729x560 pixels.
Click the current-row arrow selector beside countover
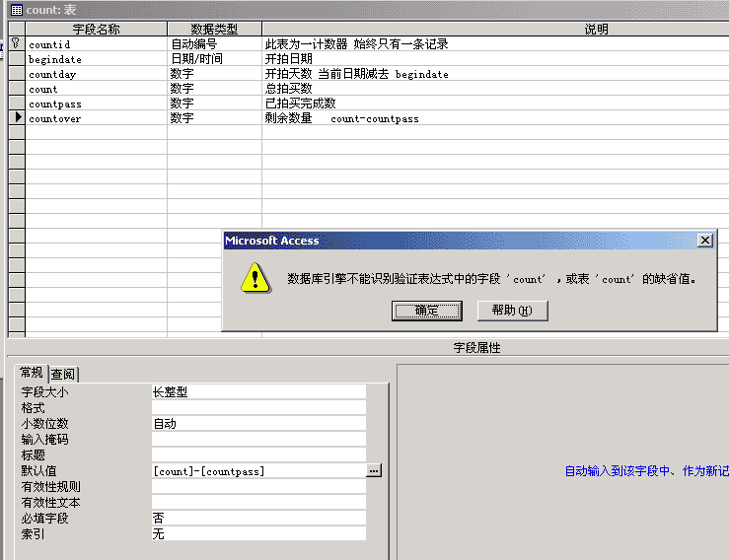click(16, 118)
